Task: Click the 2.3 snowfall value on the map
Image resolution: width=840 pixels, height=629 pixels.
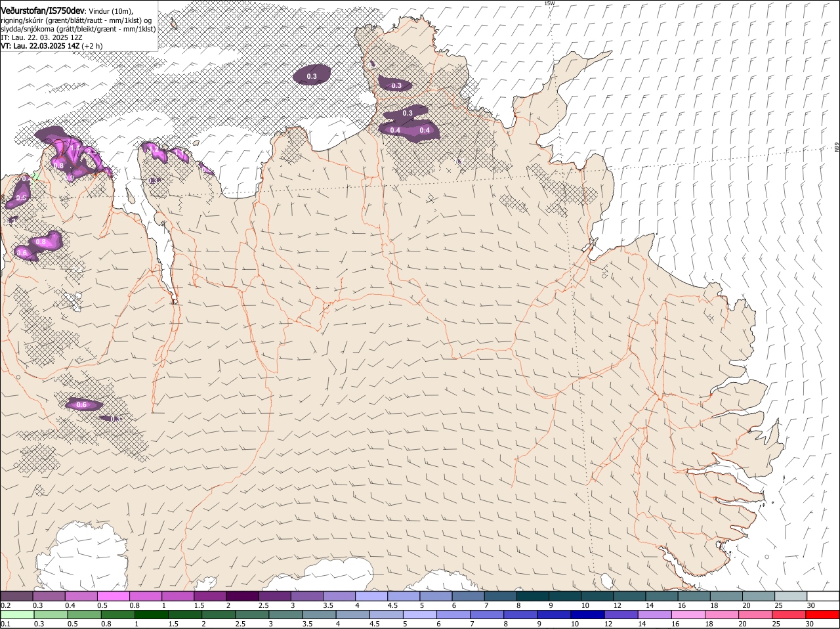Action: (91, 151)
